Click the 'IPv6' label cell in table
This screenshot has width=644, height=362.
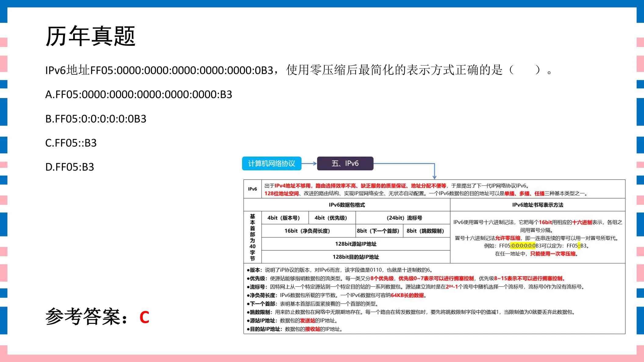click(x=252, y=189)
